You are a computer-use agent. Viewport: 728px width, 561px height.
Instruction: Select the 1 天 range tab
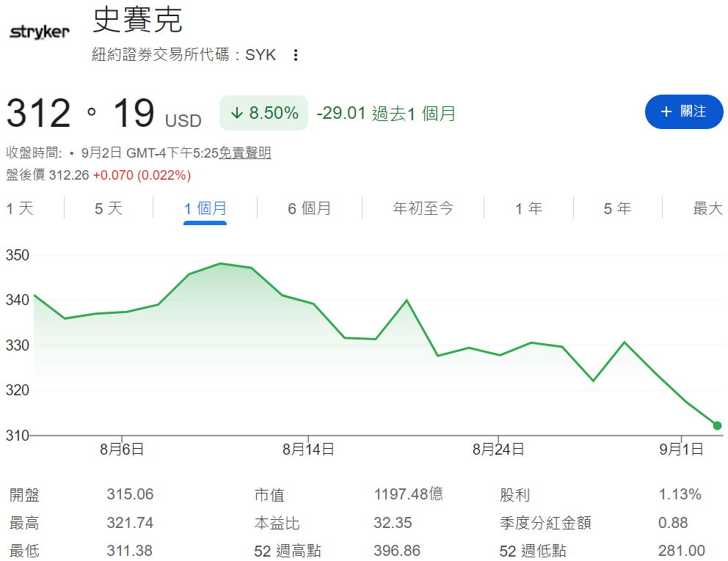20,208
